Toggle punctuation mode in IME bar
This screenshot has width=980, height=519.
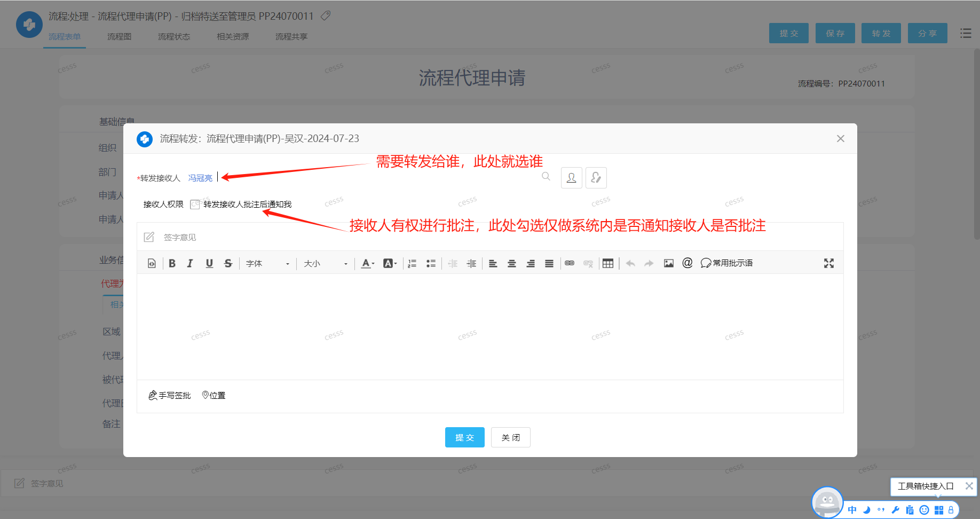(x=881, y=510)
